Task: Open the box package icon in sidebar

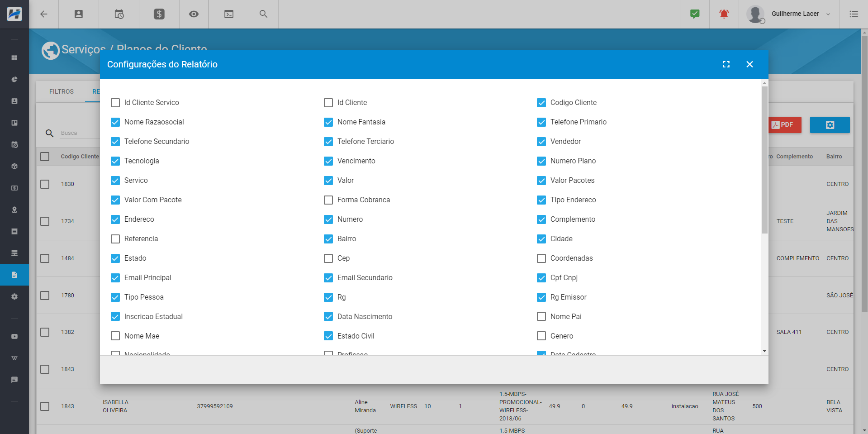Action: [x=14, y=166]
